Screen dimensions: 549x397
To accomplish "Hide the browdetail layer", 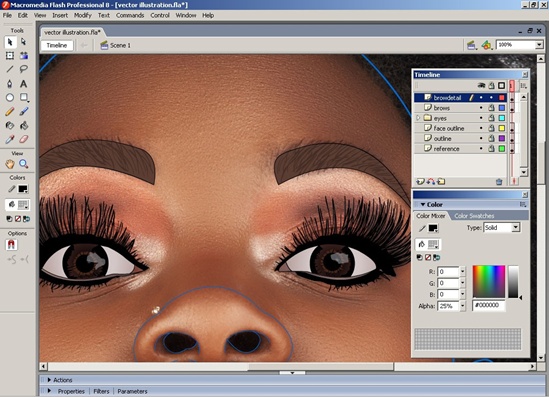I will click(481, 98).
